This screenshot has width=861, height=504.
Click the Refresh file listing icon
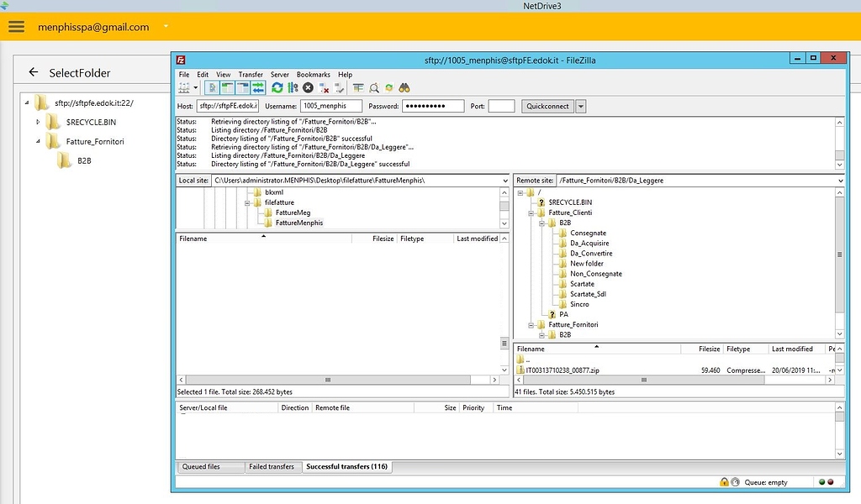[277, 87]
